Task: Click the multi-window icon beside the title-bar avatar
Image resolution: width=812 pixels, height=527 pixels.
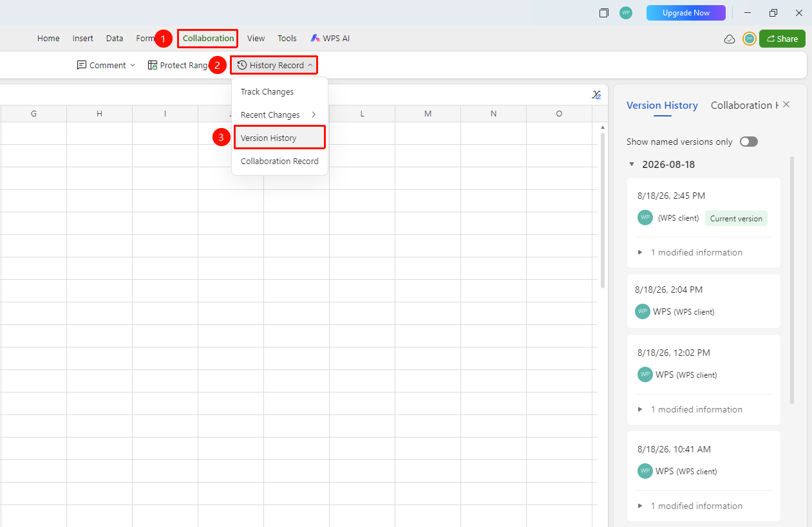Action: (x=603, y=13)
